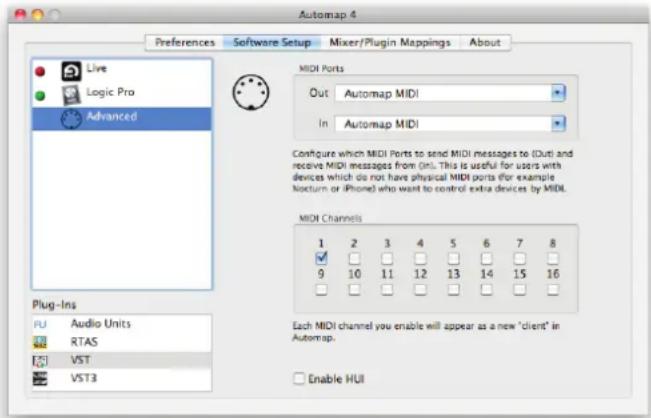Select the VST plug-in row
Image resolution: width=651 pixels, height=418 pixels.
pyautogui.click(x=122, y=360)
